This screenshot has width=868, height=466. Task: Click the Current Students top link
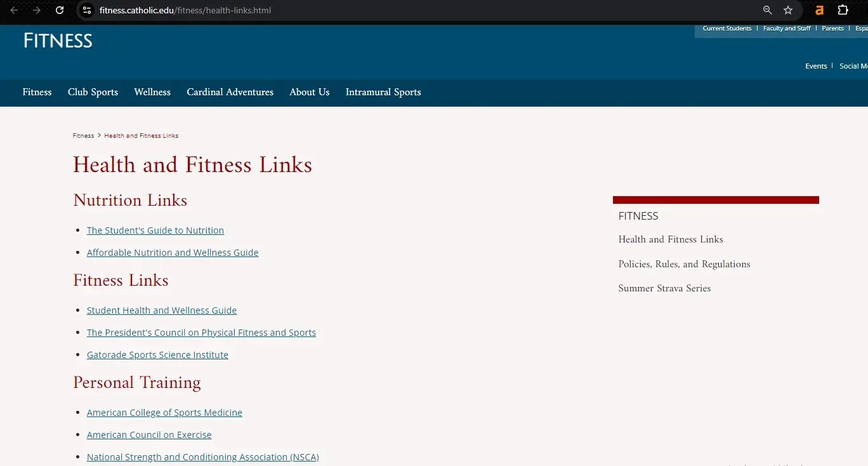click(727, 29)
